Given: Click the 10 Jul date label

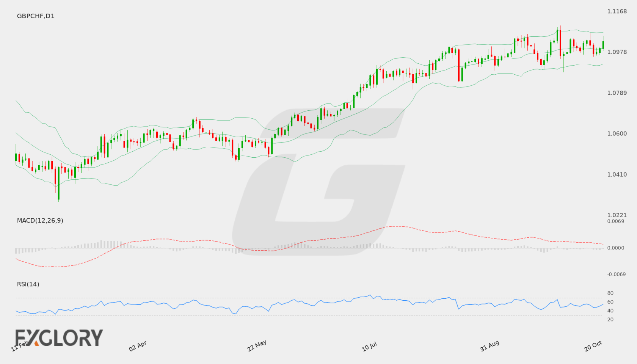Looking at the screenshot, I should point(369,347).
